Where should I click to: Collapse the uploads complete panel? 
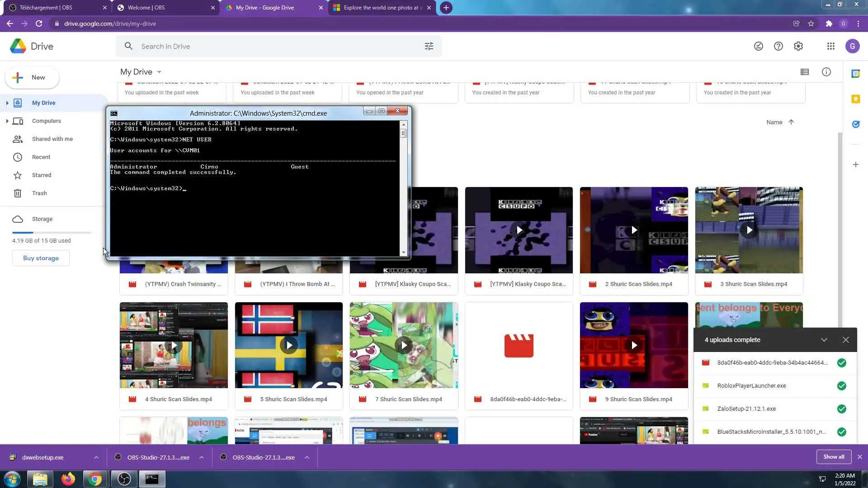click(x=824, y=340)
